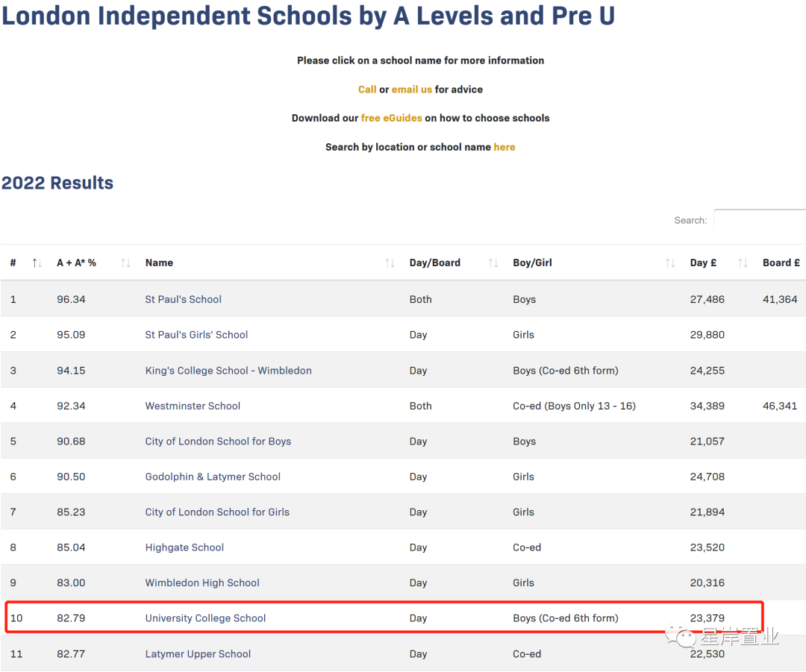Image resolution: width=806 pixels, height=672 pixels.
Task: Click 'Girls' in Wimbledon High School row
Action: (523, 583)
